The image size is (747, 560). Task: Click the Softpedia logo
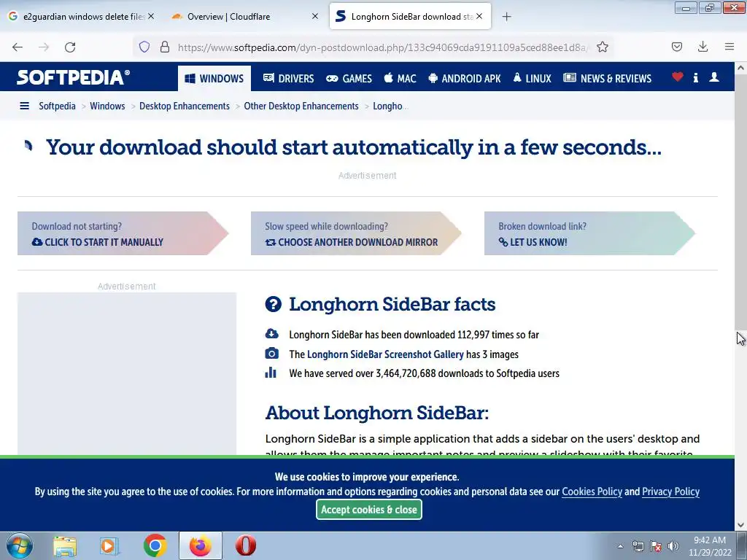73,77
